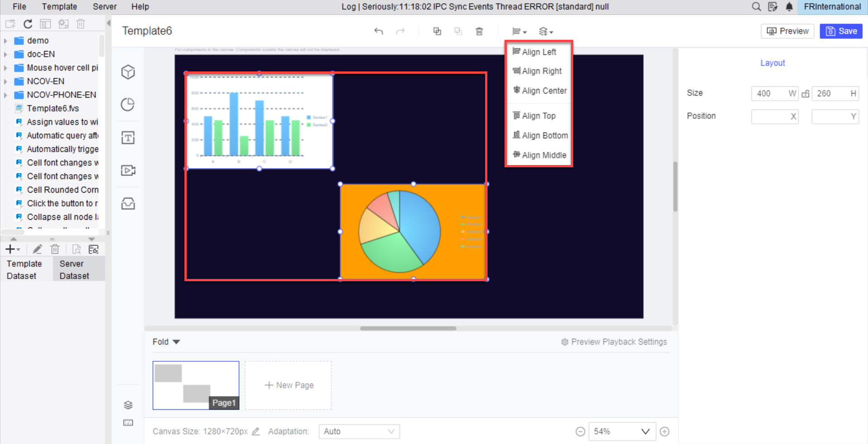The height and width of the screenshot is (444, 868).
Task: Open the Template menu
Action: (x=59, y=6)
